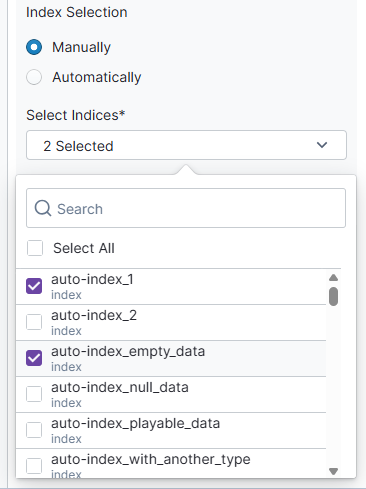The image size is (366, 489).
Task: Check the auto-index_null_data checkbox
Action: 34,394
